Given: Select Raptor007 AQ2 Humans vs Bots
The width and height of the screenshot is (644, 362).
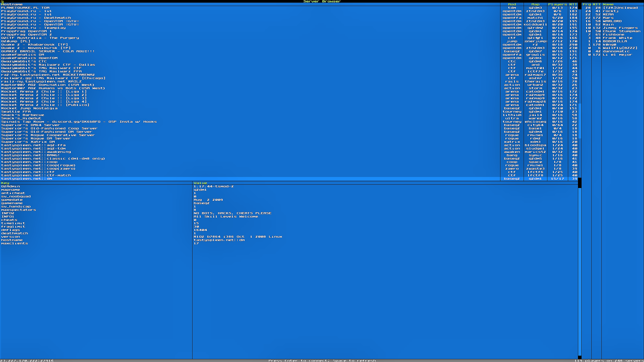Looking at the screenshot, I should coord(289,88).
